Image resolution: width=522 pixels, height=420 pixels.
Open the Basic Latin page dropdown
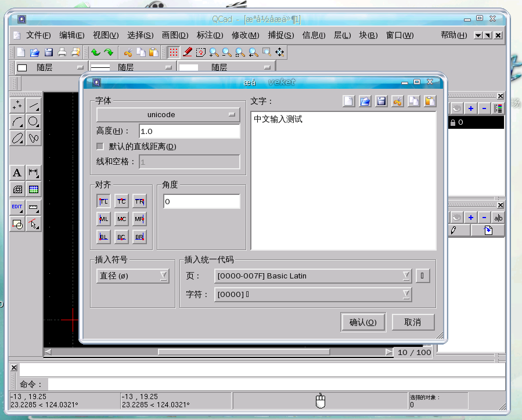(x=313, y=276)
